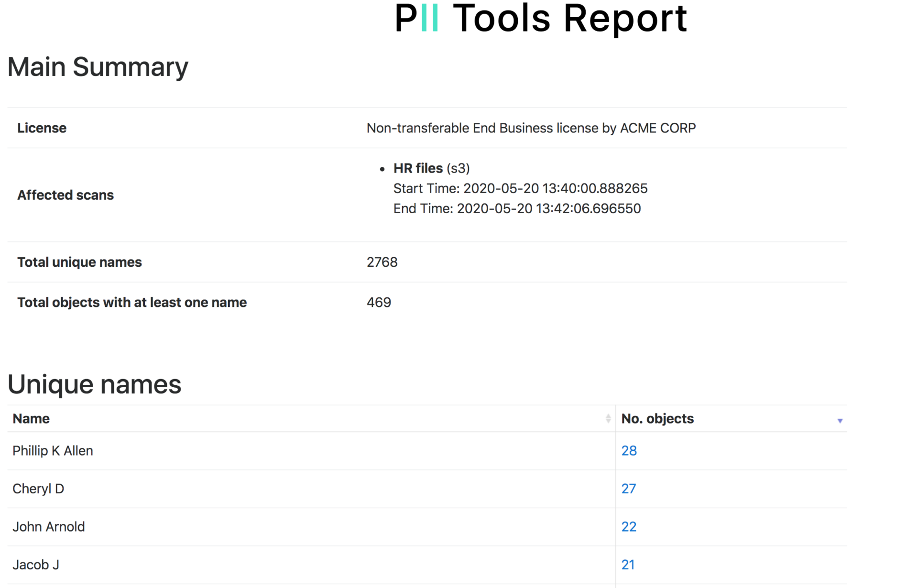Click the License row in Main Summary
918x588 pixels.
coord(42,128)
